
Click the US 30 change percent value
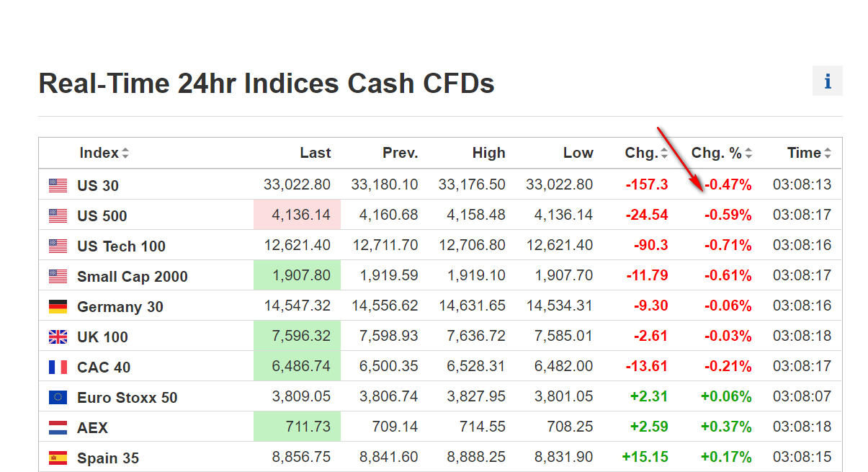[728, 185]
